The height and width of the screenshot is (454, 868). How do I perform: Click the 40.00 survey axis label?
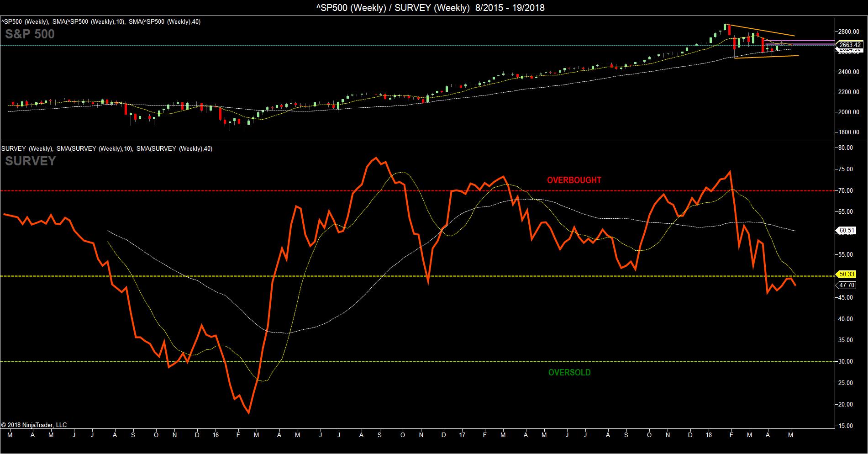click(x=846, y=319)
